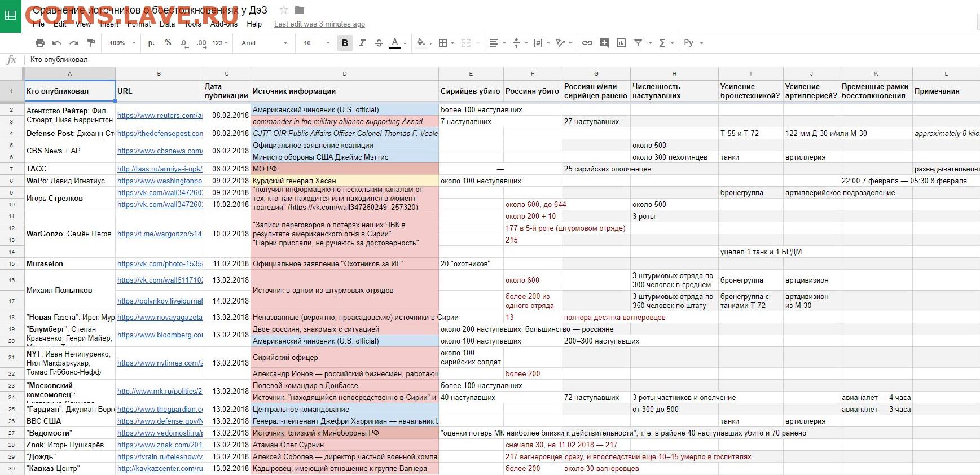Click the move-to-folder icon

tap(300, 10)
